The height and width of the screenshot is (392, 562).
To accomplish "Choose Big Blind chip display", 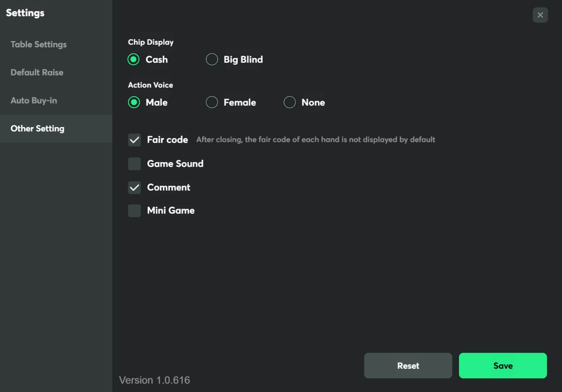I will coord(212,60).
